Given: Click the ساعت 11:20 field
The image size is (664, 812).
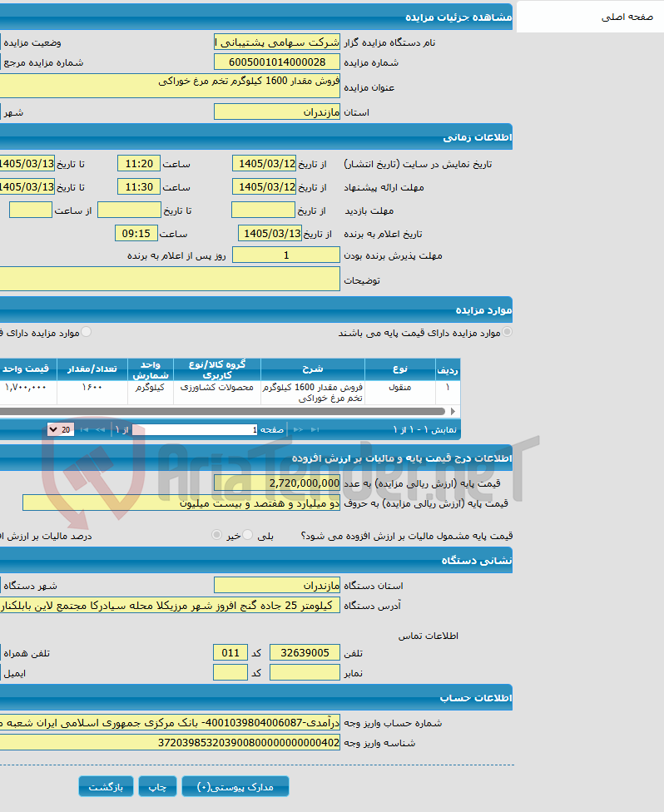Looking at the screenshot, I should point(139,164).
